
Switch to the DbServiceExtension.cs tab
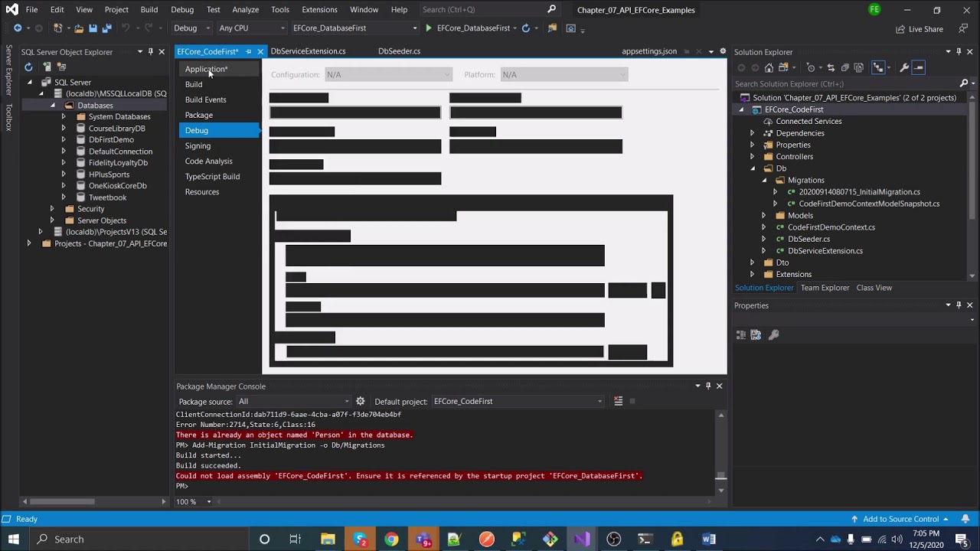coord(308,51)
